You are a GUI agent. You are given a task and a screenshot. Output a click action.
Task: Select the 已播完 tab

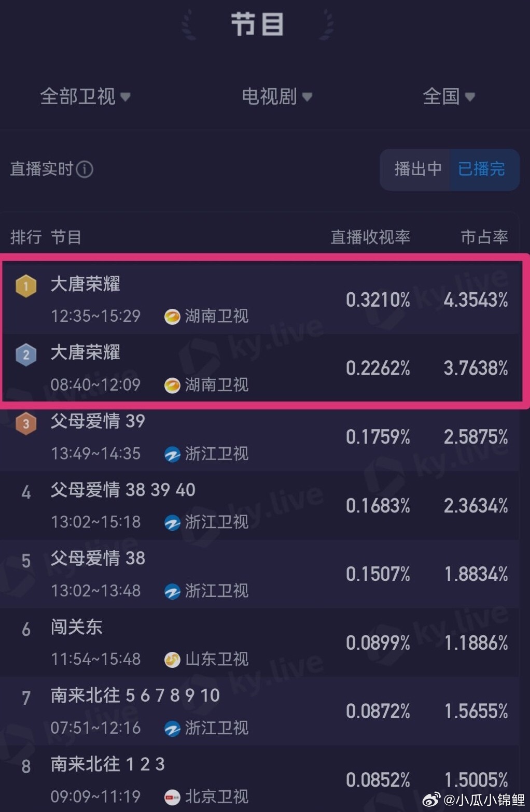[x=482, y=169]
